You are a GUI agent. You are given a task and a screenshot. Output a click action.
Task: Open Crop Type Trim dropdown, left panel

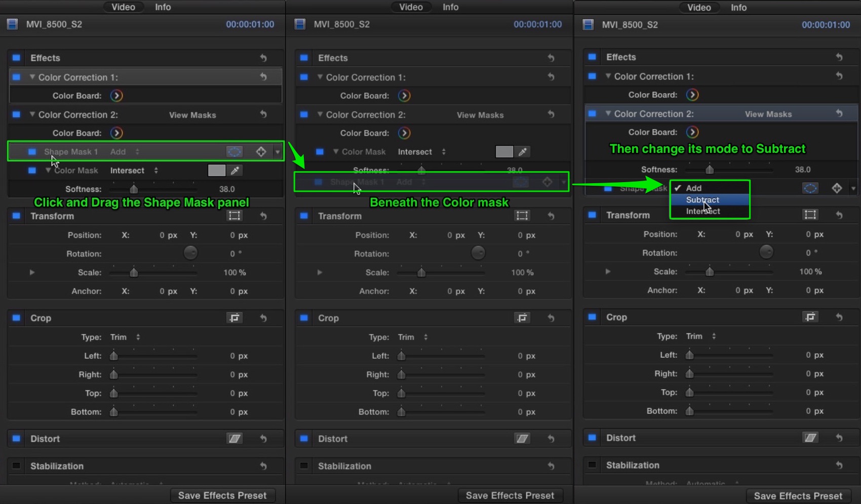click(125, 337)
